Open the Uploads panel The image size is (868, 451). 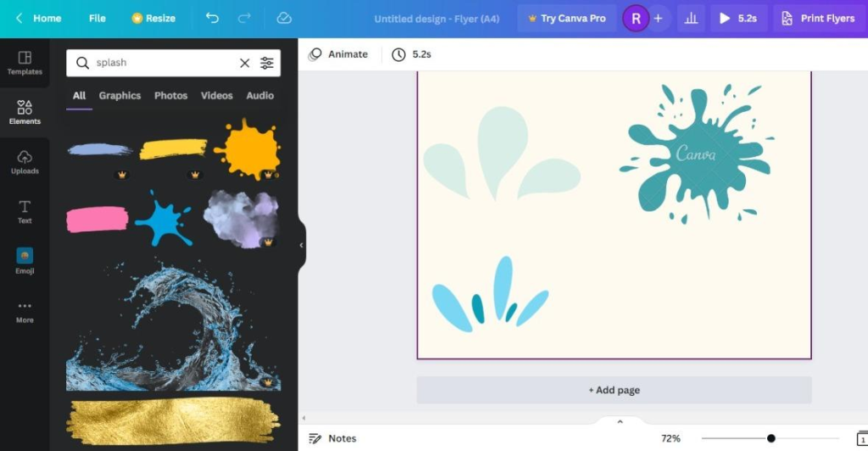(25, 162)
